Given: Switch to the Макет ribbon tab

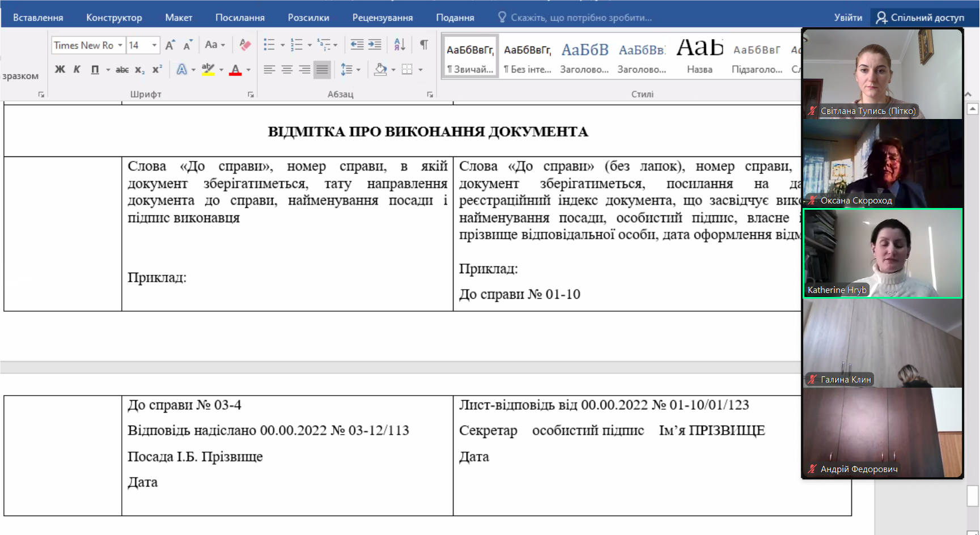Looking at the screenshot, I should point(179,18).
